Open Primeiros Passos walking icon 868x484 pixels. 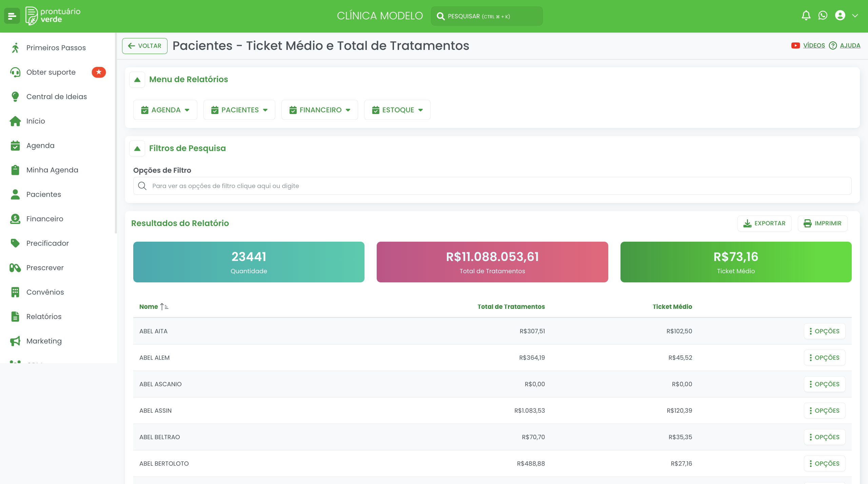pyautogui.click(x=15, y=48)
